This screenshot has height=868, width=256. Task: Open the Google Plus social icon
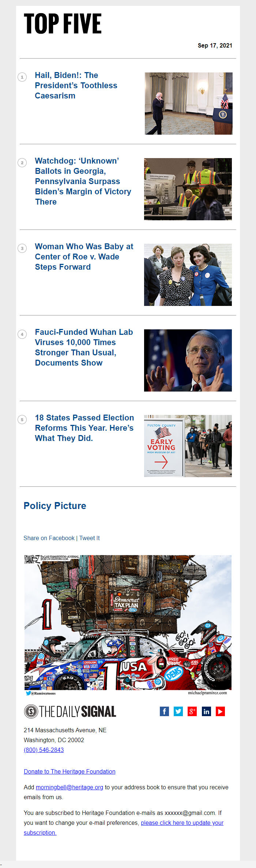coord(192,711)
